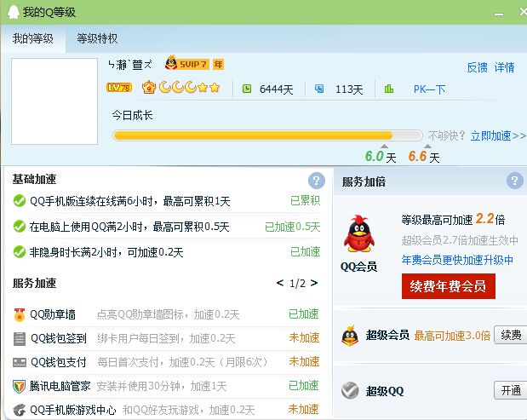Open the PK一下 link

click(x=429, y=89)
